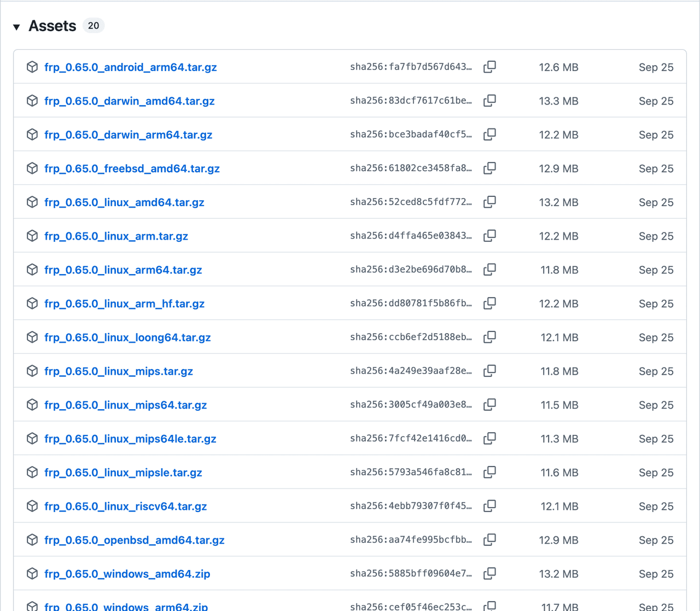Copy the sha256 checksum of frp_0.65.0_windows_amd64.zip
This screenshot has width=700, height=611.
pos(489,574)
